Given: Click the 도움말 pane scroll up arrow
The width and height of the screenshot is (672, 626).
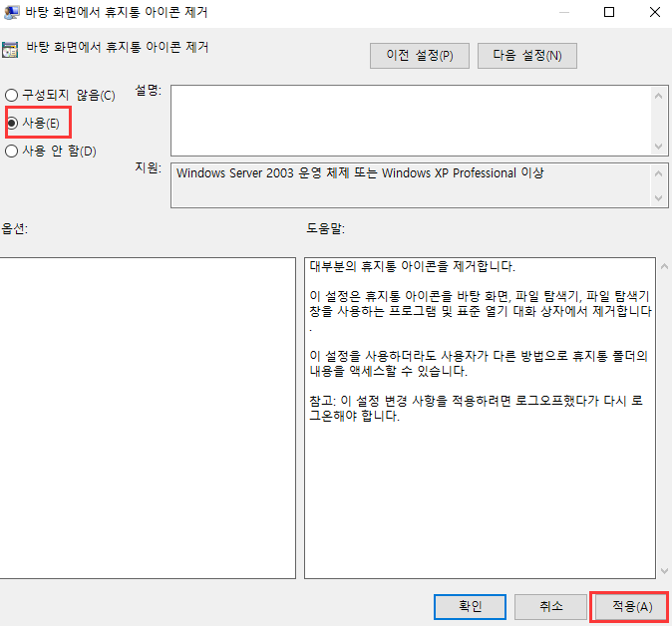Looking at the screenshot, I should (x=664, y=266).
